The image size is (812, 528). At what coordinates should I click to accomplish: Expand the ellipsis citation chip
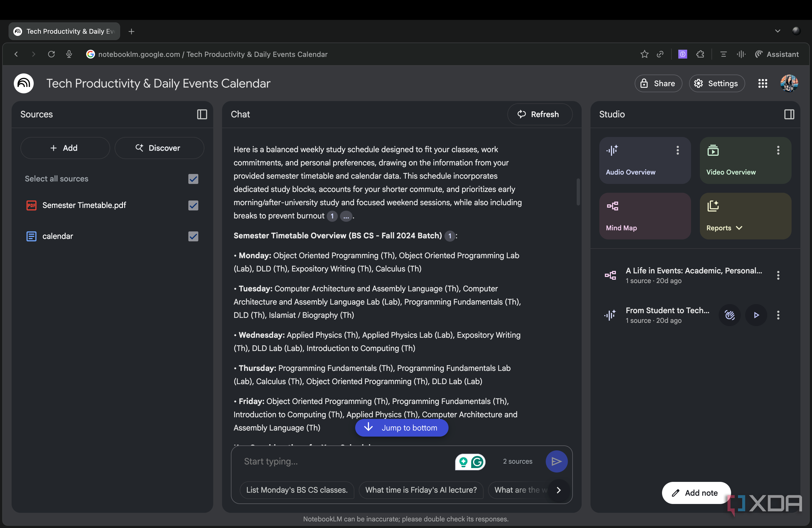point(346,216)
